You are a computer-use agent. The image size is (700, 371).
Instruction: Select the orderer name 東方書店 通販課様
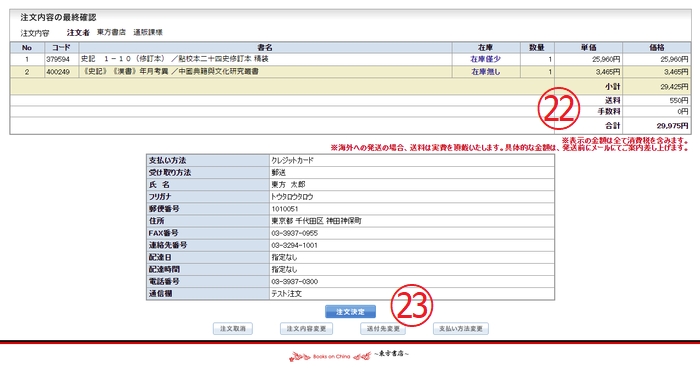coord(129,32)
